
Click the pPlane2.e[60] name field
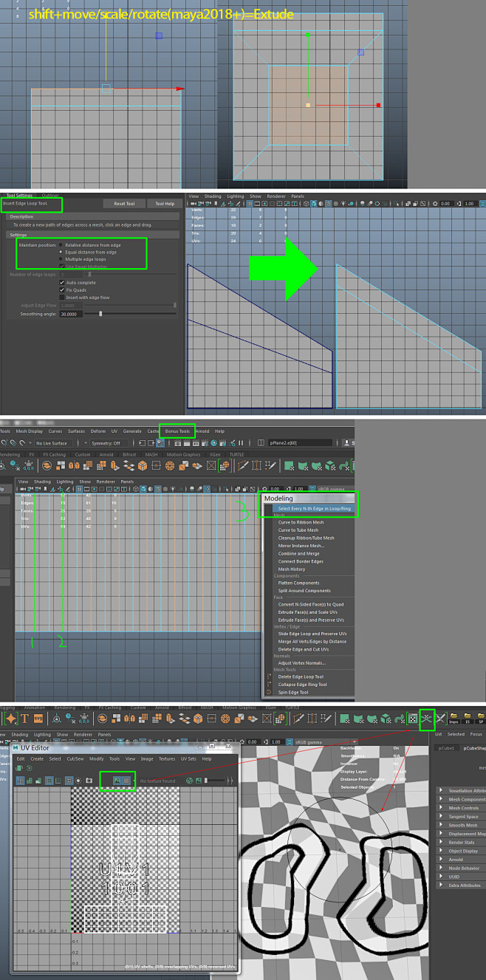coord(300,442)
